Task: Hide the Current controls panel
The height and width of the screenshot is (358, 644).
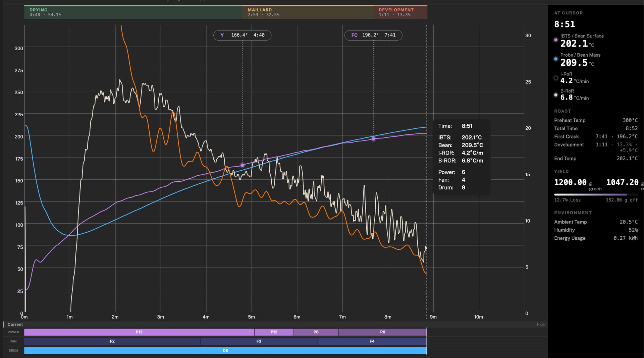Action: tap(540, 324)
